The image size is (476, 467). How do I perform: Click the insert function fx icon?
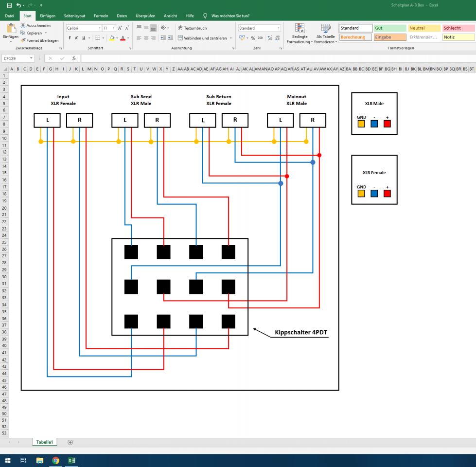pyautogui.click(x=73, y=58)
